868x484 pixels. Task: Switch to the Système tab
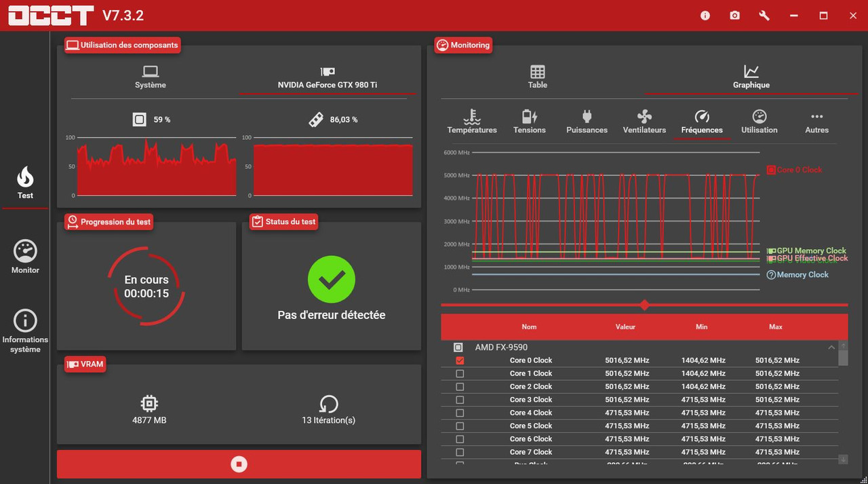click(151, 77)
